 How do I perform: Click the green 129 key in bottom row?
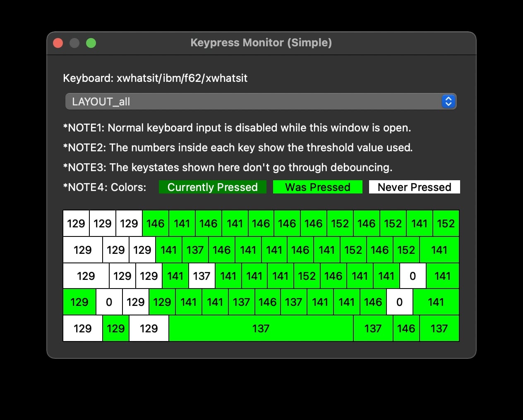116,328
